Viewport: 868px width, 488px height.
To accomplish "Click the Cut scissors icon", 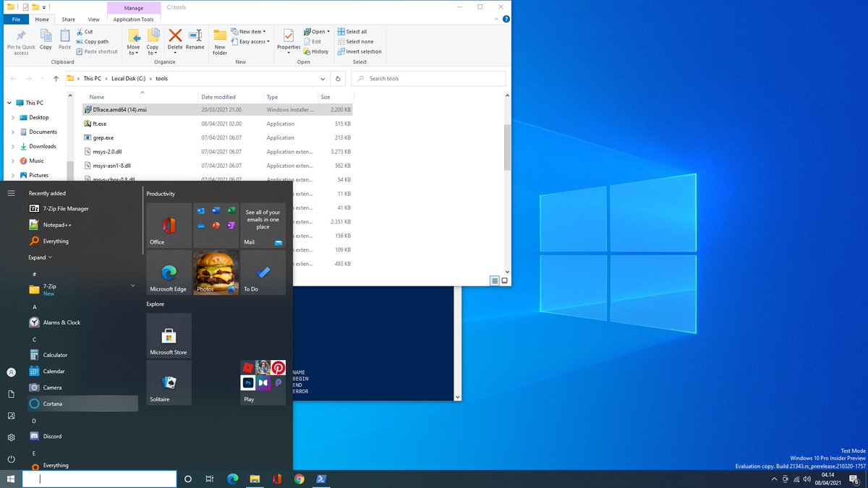I will coord(79,32).
